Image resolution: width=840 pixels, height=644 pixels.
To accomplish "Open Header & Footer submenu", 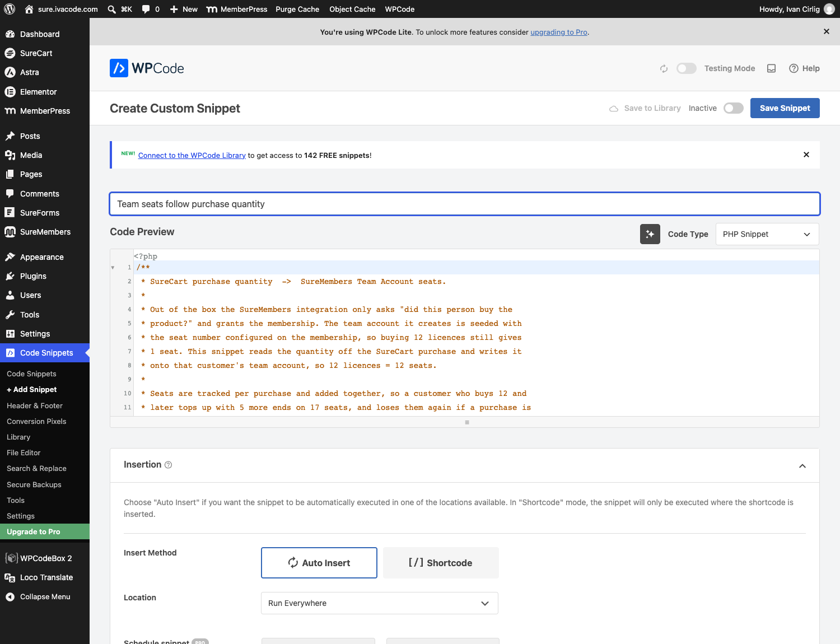I will click(35, 405).
